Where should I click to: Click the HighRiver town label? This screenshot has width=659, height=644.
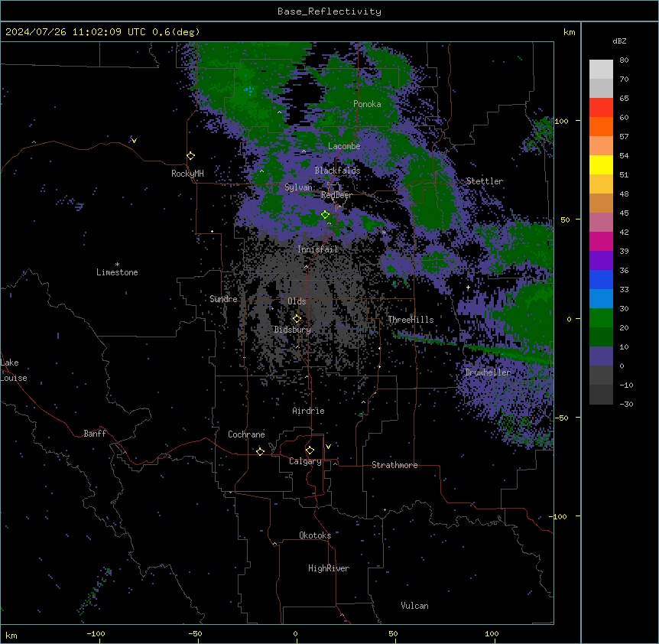tap(329, 568)
